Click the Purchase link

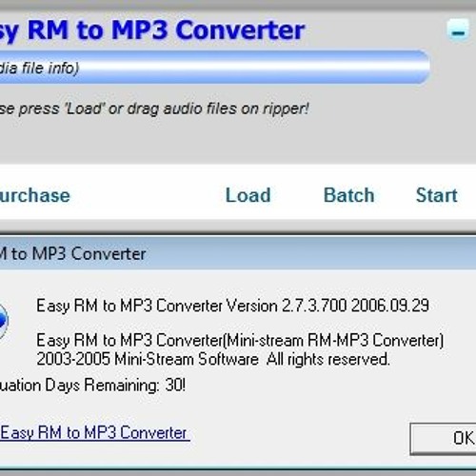35,195
